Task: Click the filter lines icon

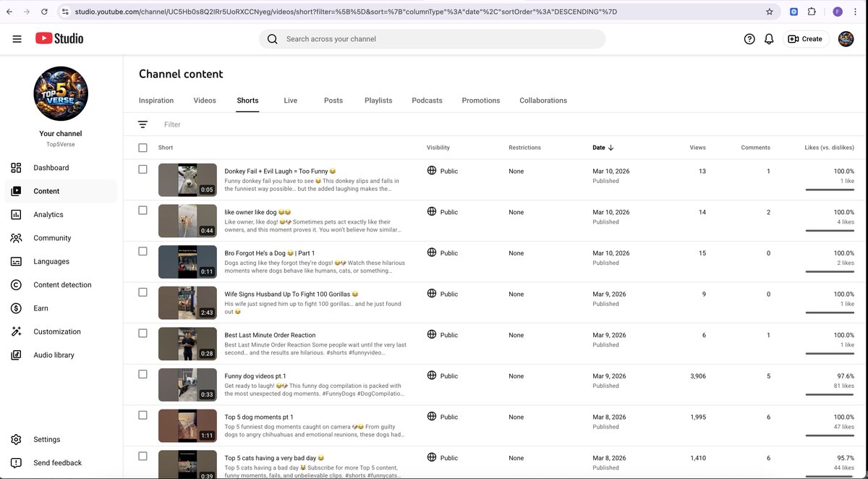Action: point(142,124)
